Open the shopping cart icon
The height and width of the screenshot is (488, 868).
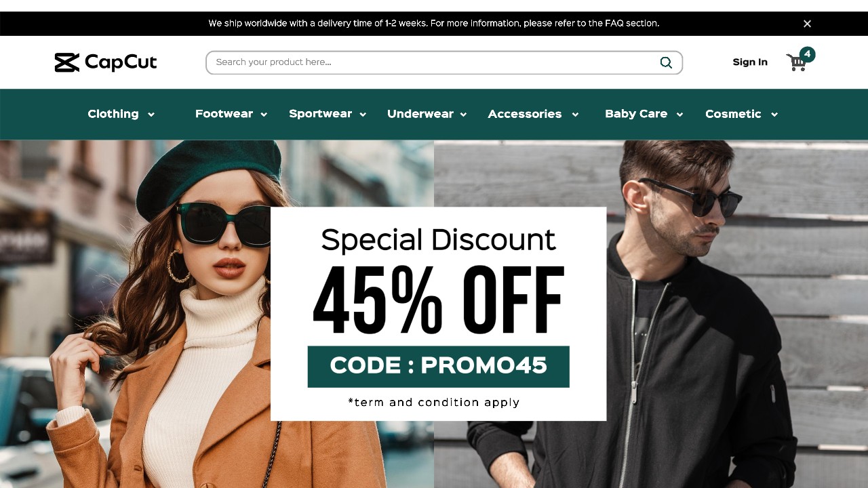[x=796, y=63]
